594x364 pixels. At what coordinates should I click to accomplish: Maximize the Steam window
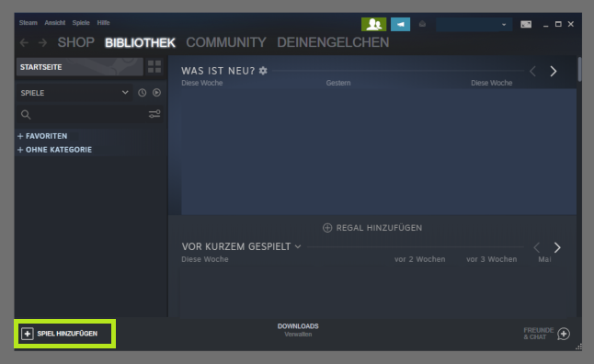[558, 24]
